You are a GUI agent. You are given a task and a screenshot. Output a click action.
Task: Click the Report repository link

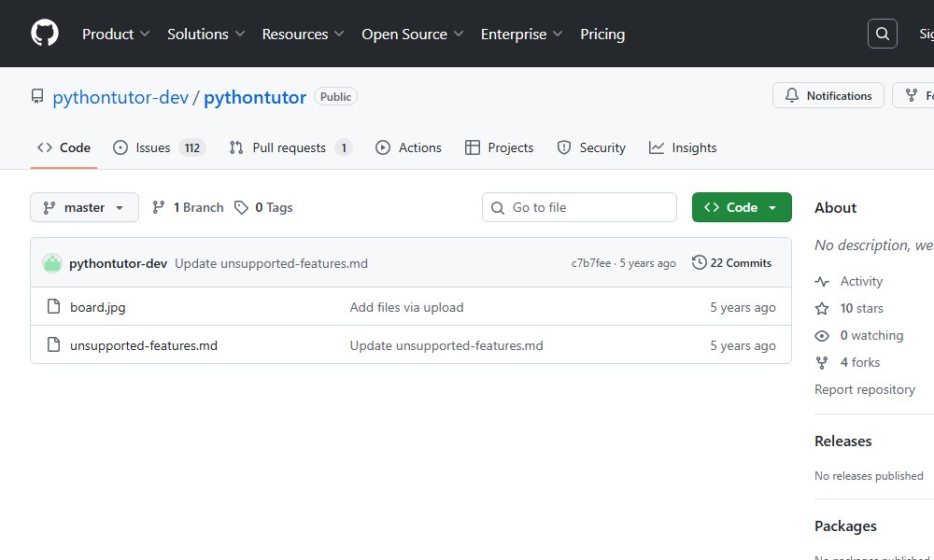864,389
